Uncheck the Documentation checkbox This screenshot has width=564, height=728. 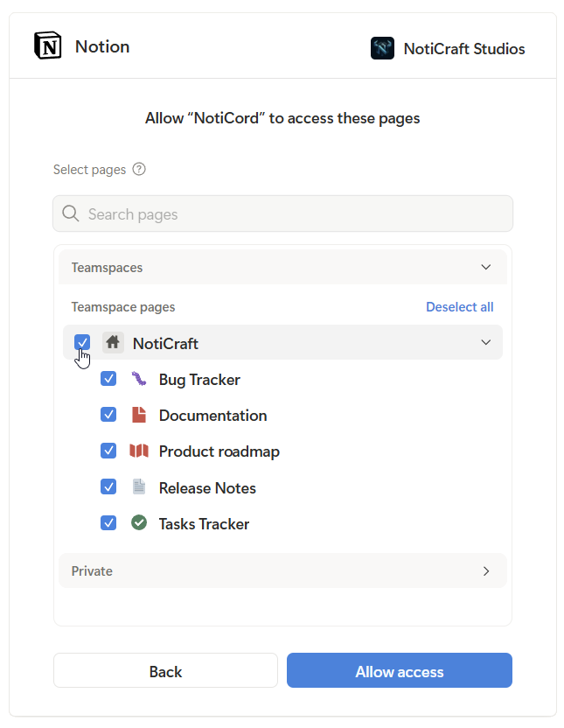coord(108,415)
